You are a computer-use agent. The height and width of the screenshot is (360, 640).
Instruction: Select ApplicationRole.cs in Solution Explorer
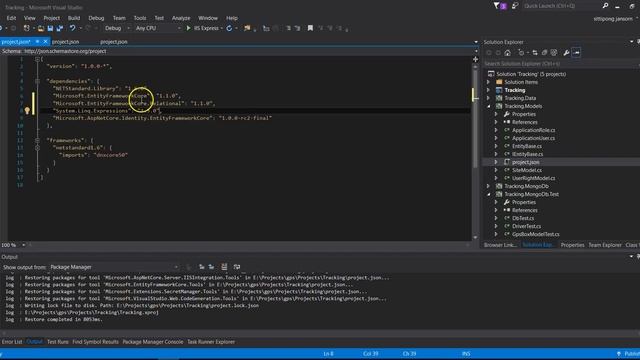click(533, 130)
